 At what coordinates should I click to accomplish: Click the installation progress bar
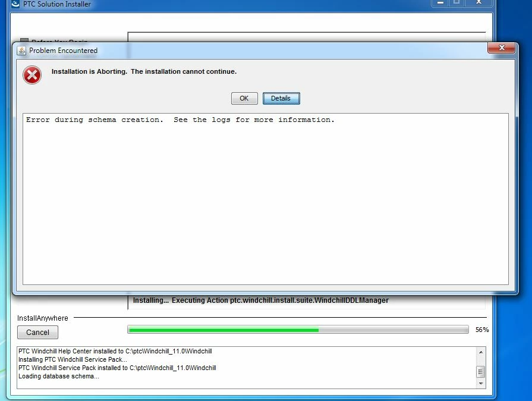pyautogui.click(x=298, y=330)
